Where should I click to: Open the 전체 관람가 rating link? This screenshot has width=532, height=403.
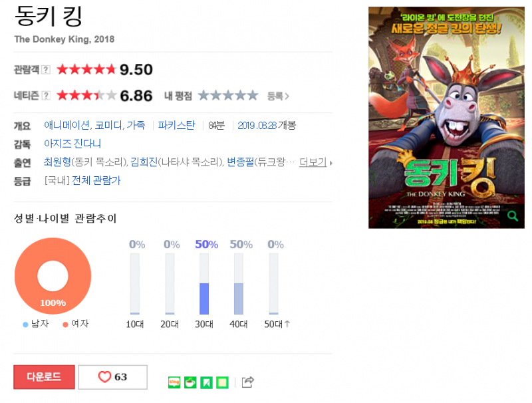click(x=96, y=180)
